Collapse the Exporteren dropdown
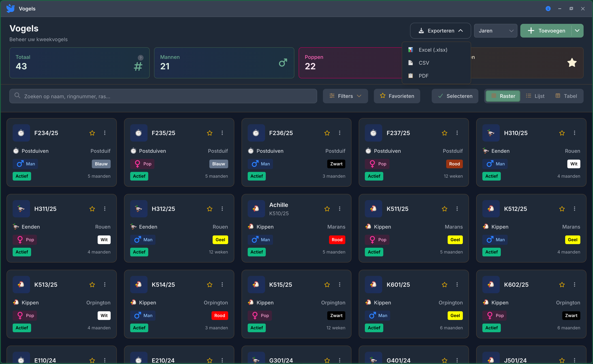 (440, 31)
